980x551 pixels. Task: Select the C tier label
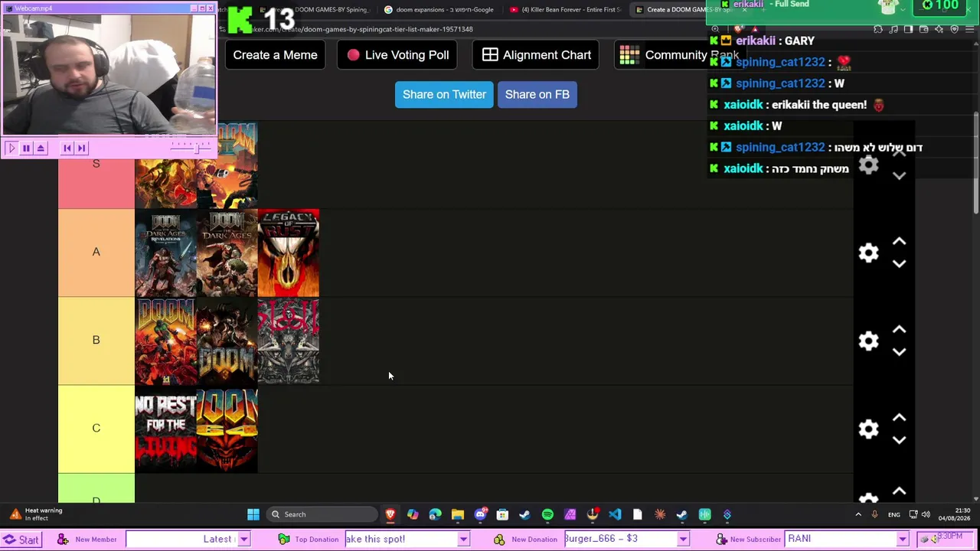tap(96, 429)
